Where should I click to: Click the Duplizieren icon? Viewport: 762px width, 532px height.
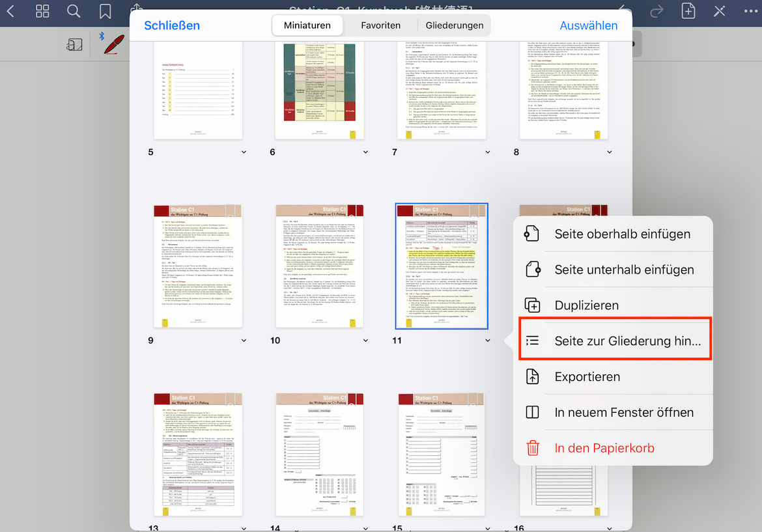tap(533, 305)
